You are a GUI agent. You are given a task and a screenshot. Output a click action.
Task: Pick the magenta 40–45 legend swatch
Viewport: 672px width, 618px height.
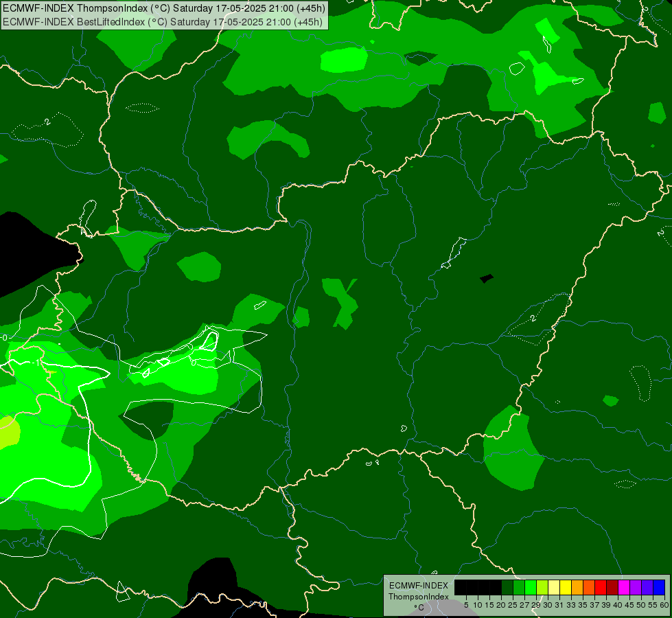tap(623, 587)
